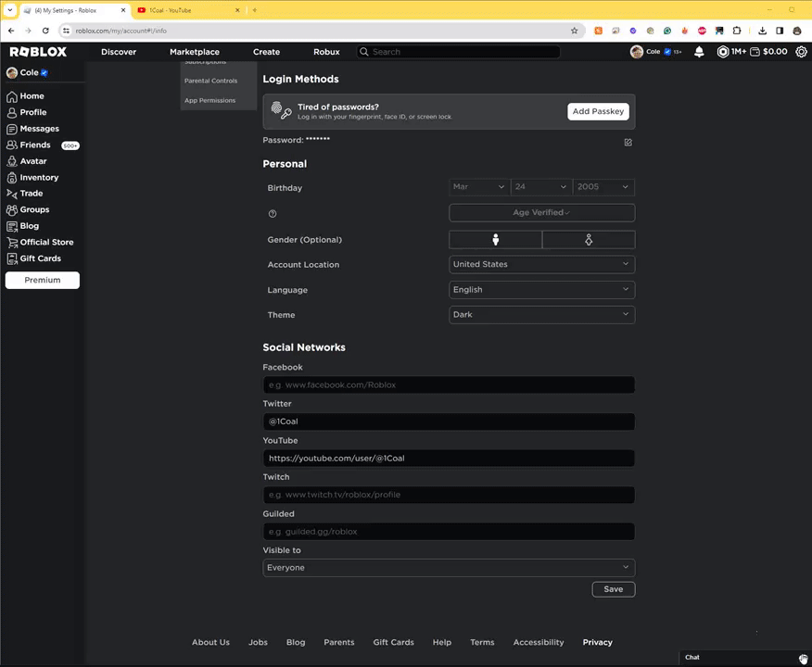Open the Chat bar
This screenshot has width=812, height=667.
pyautogui.click(x=744, y=658)
